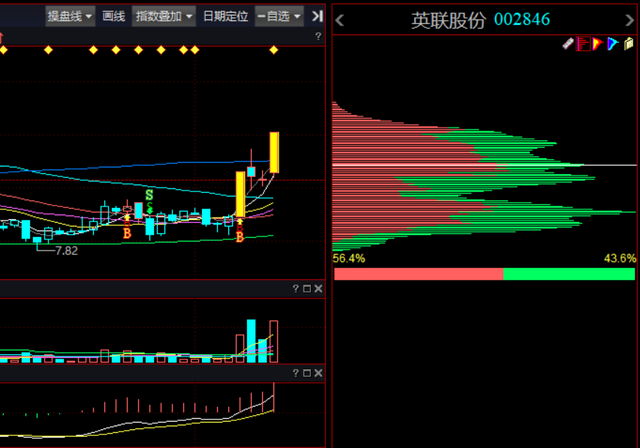This screenshot has width=640, height=448.
Task: Go to next stock with right chevron
Action: pyautogui.click(x=629, y=20)
